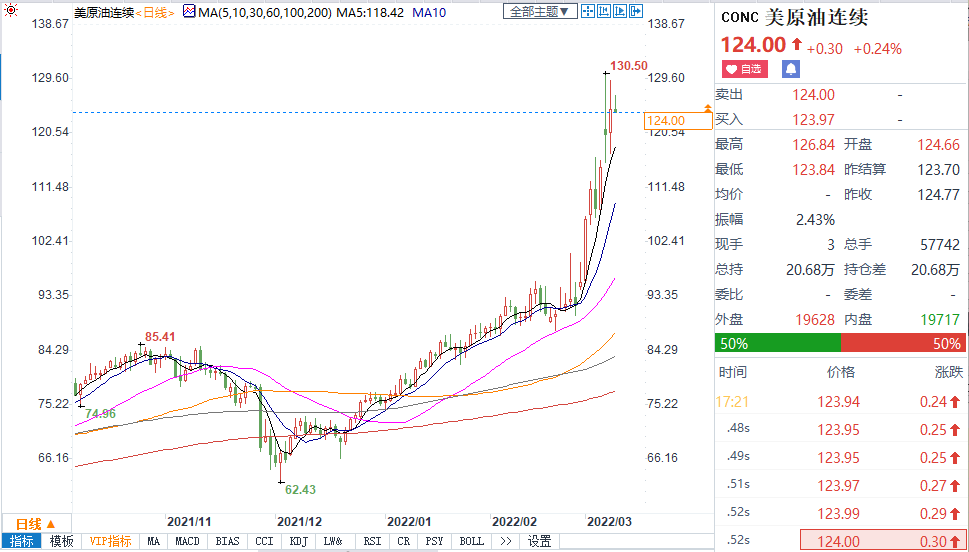
Task: Open the 全部主题 theme dropdown
Action: tap(539, 12)
